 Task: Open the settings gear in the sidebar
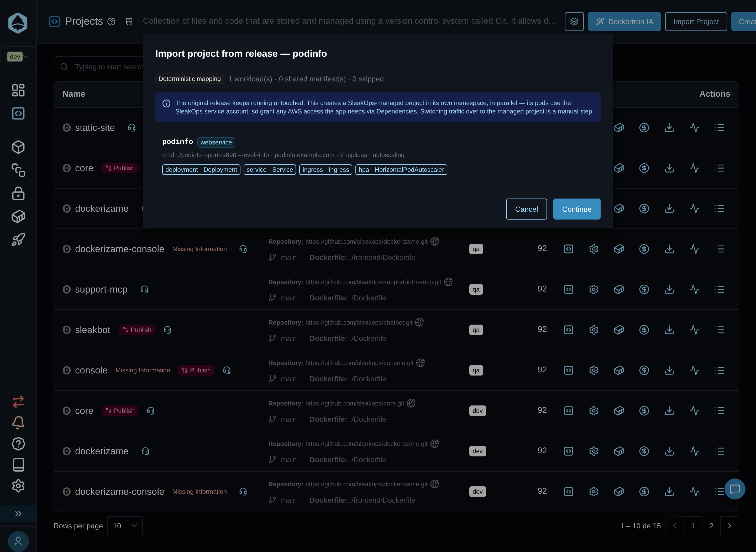point(18,486)
